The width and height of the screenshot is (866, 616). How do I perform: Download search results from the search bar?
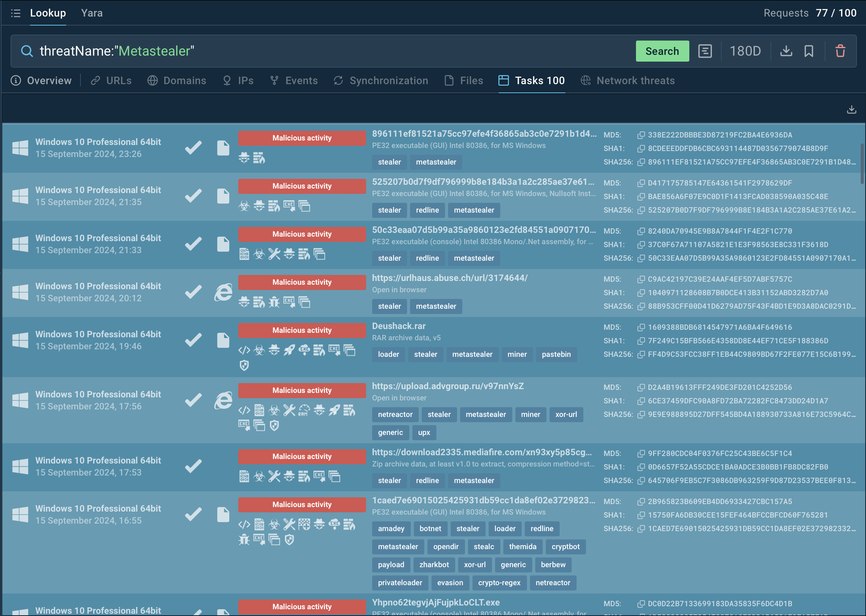786,51
